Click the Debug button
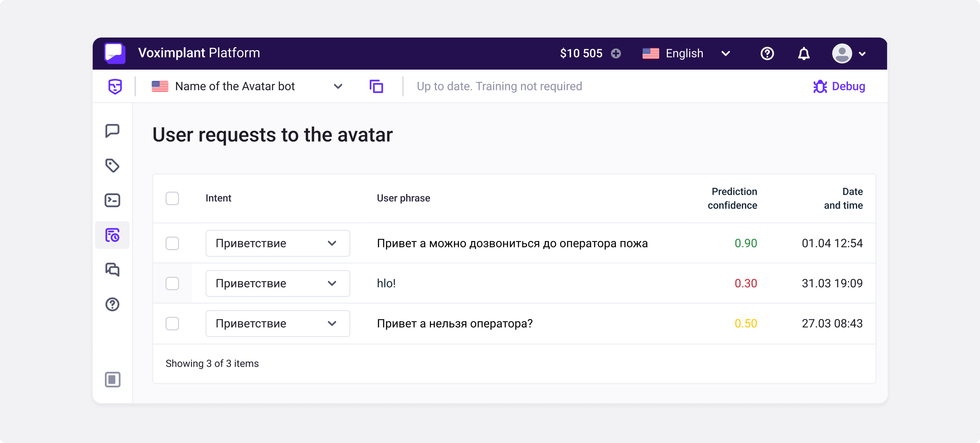Image resolution: width=980 pixels, height=443 pixels. tap(839, 86)
